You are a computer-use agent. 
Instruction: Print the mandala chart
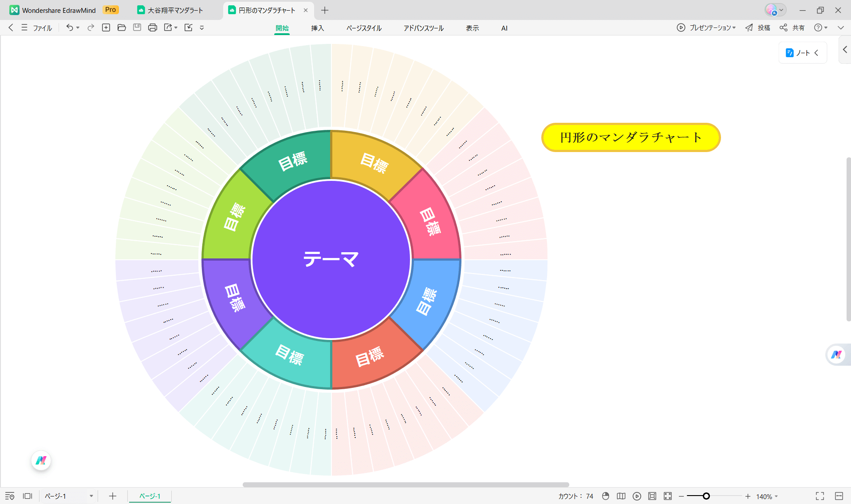coord(153,27)
